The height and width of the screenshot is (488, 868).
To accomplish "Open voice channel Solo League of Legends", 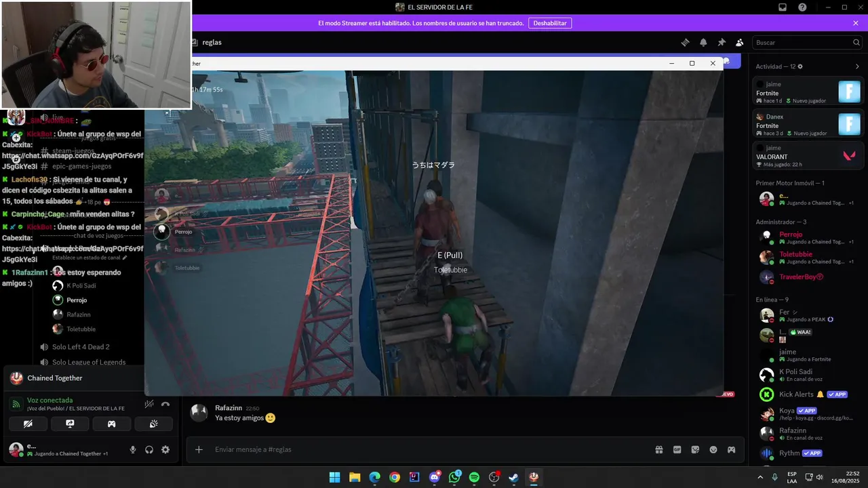I will 89,362.
